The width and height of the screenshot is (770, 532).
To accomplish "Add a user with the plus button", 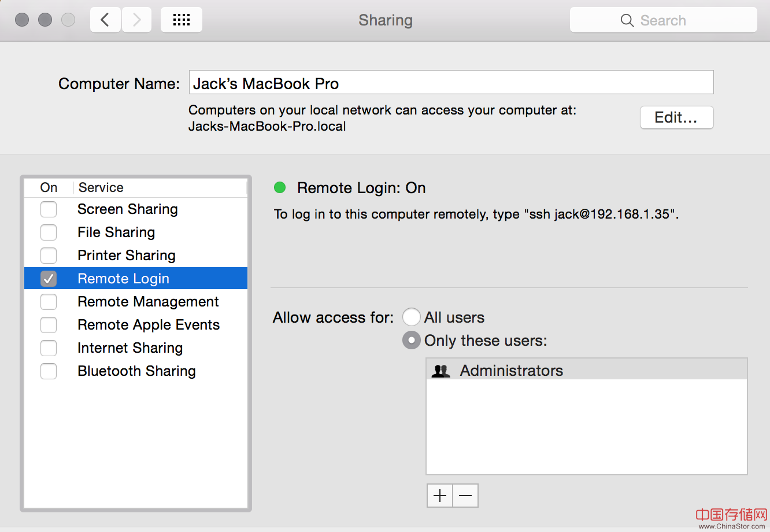I will pyautogui.click(x=440, y=496).
